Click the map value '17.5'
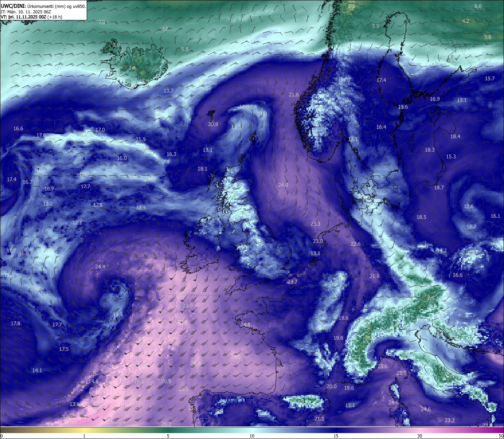 [64, 349]
